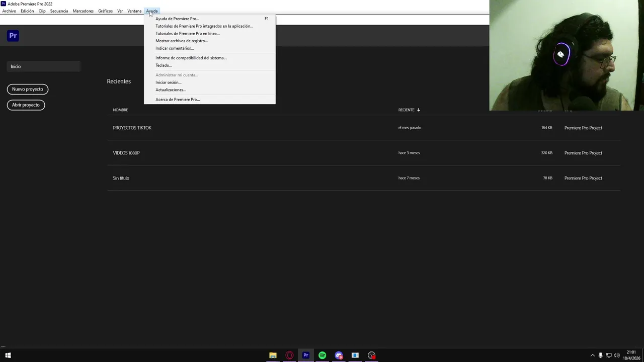Click the Premiere Pro taskbar icon
Screen dimensions: 644x362
point(306,355)
